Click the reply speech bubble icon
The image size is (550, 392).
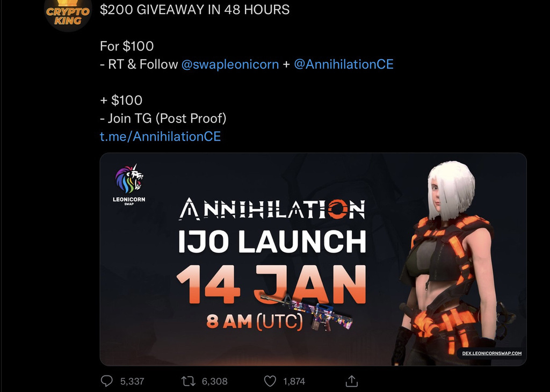pos(107,381)
